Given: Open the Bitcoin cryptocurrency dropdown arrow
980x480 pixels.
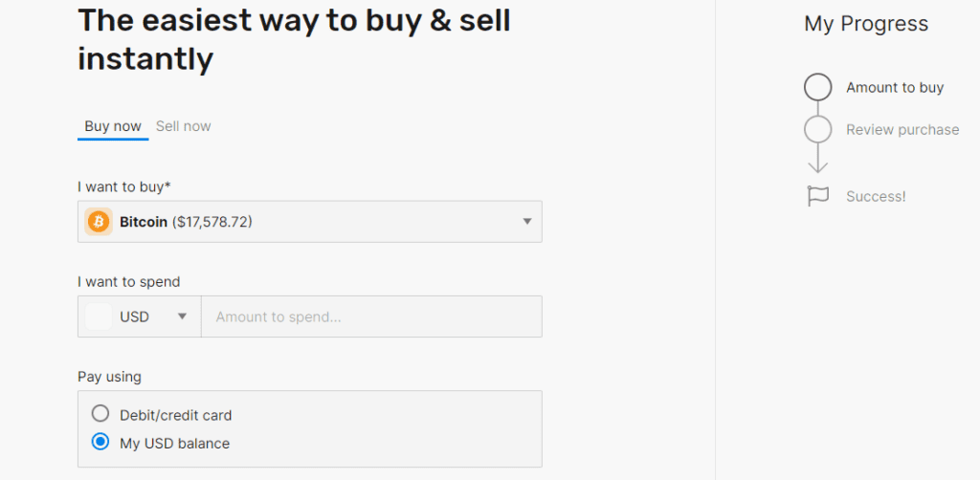Looking at the screenshot, I should (526, 222).
